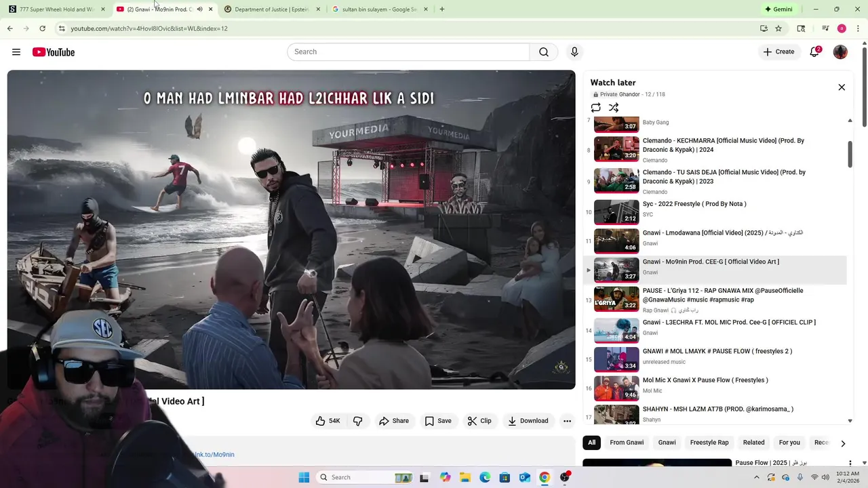Click the Share button
Image resolution: width=868 pixels, height=488 pixels.
tap(394, 421)
